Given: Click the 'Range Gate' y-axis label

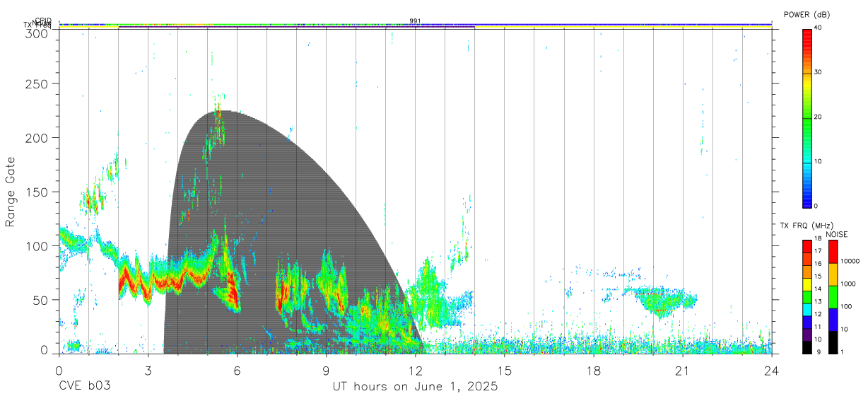Looking at the screenshot, I should tap(11, 192).
